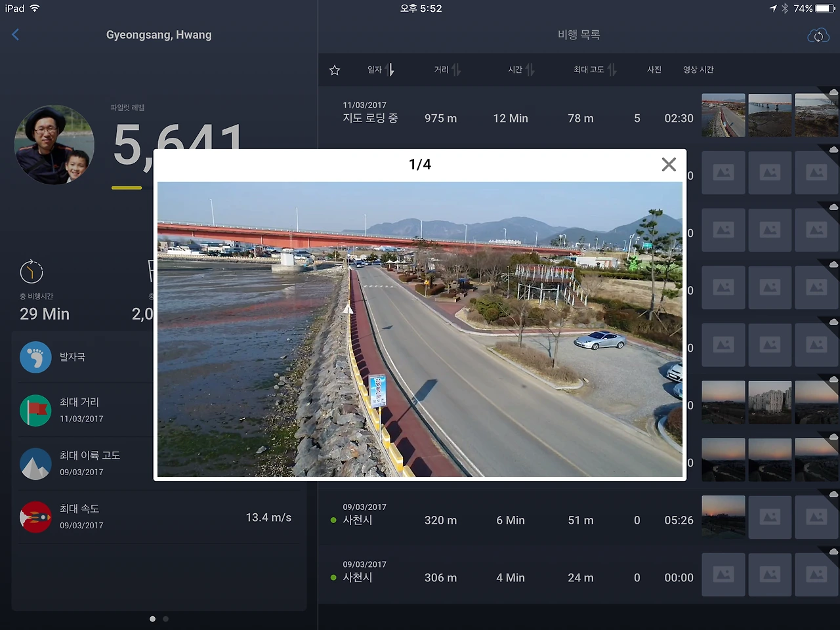This screenshot has height=630, width=840.
Task: Tap second photo placeholder in 306 m row
Action: (770, 574)
